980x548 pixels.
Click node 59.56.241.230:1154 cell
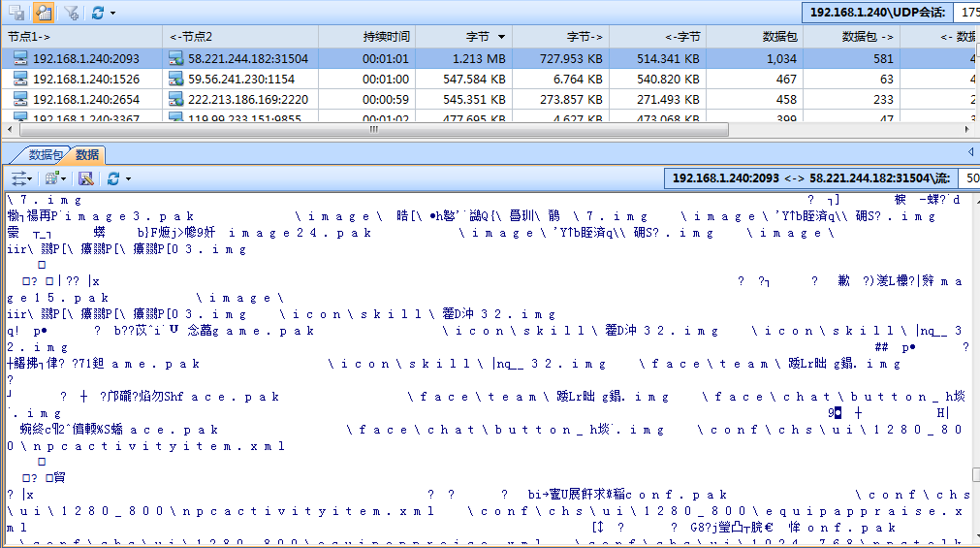point(241,80)
